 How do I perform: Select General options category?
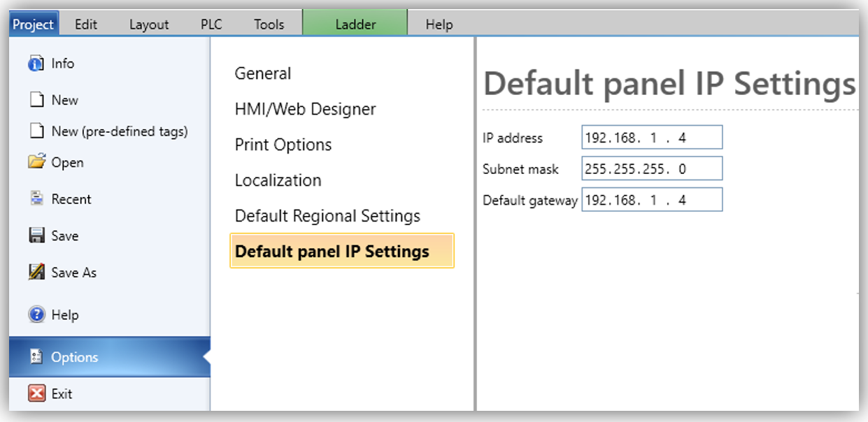pos(263,73)
